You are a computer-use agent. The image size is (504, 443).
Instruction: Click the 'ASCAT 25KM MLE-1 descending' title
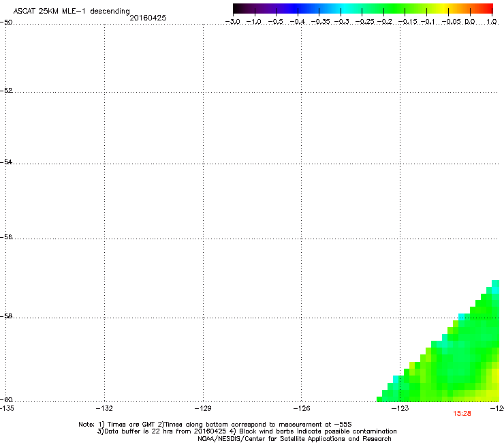[x=72, y=11]
